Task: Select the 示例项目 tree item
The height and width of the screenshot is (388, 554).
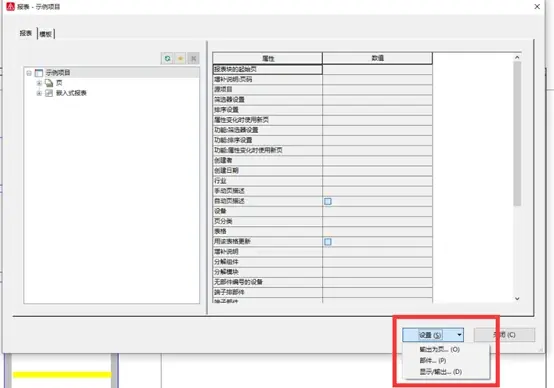Action: coord(58,73)
